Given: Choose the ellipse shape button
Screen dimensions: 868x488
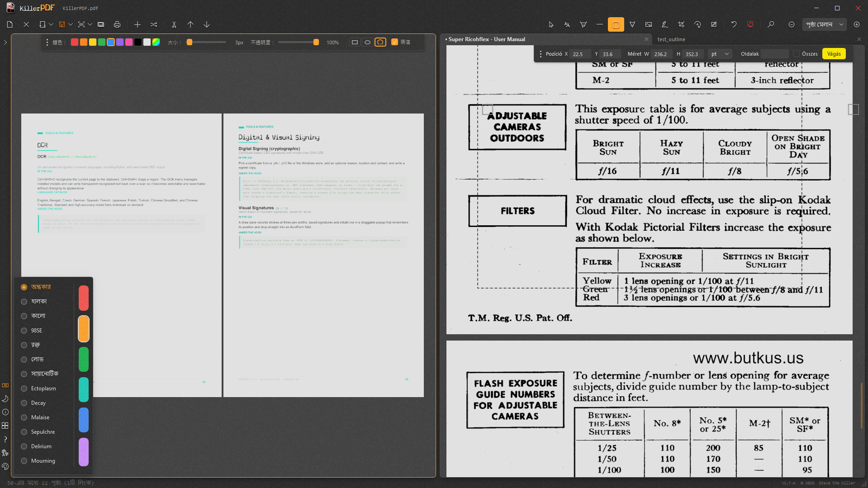Looking at the screenshot, I should (368, 42).
